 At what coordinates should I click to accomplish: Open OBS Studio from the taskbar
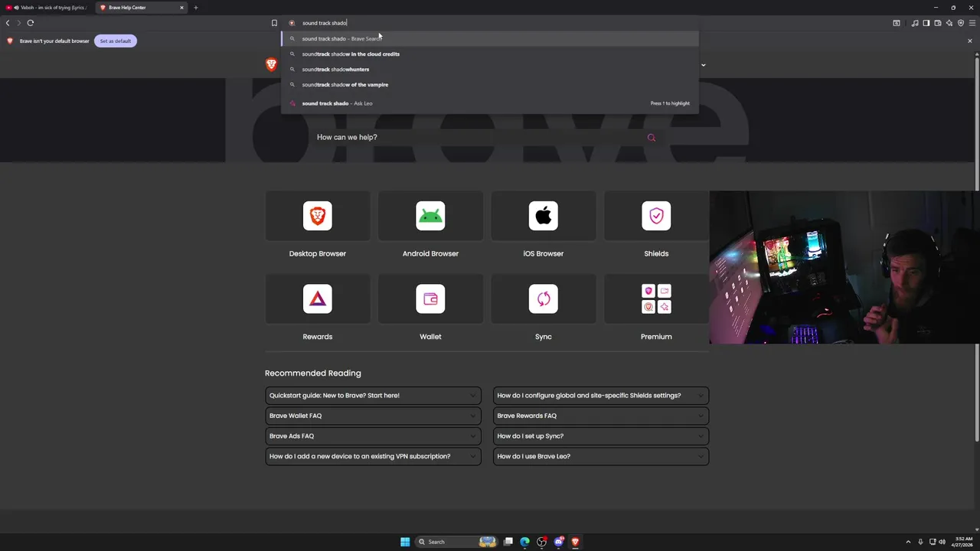(x=542, y=542)
